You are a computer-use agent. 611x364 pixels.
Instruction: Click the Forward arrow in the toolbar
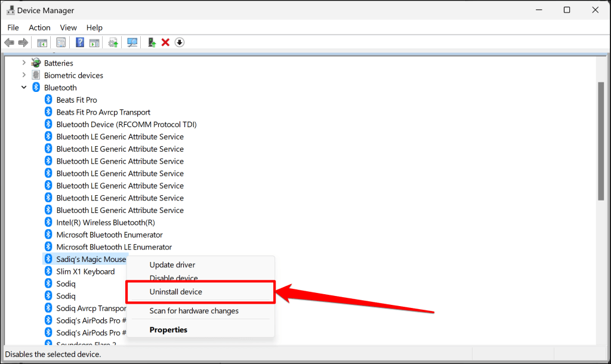point(23,42)
